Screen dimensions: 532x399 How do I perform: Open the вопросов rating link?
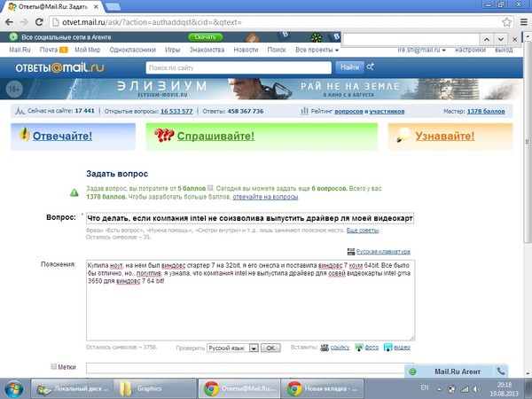(x=348, y=112)
